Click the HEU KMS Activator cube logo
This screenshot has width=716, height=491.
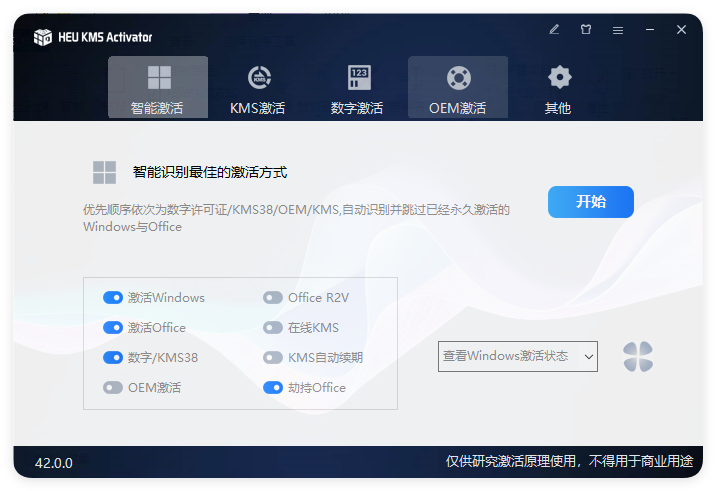(x=43, y=37)
